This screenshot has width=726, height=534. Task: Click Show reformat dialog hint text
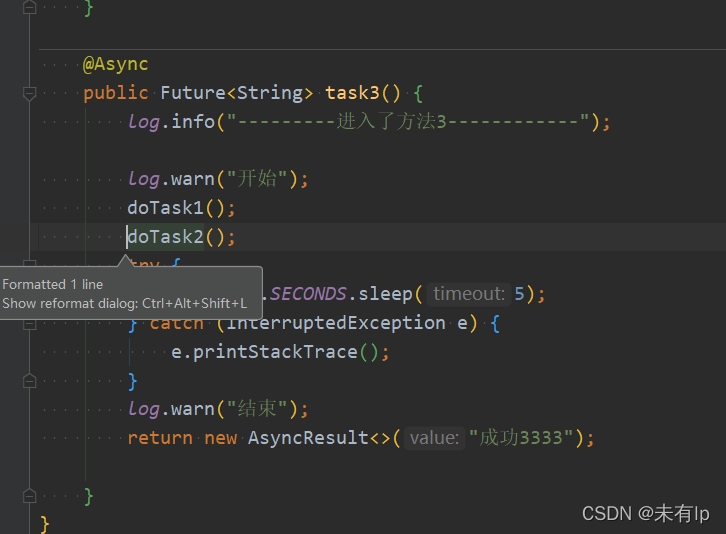[x=125, y=303]
